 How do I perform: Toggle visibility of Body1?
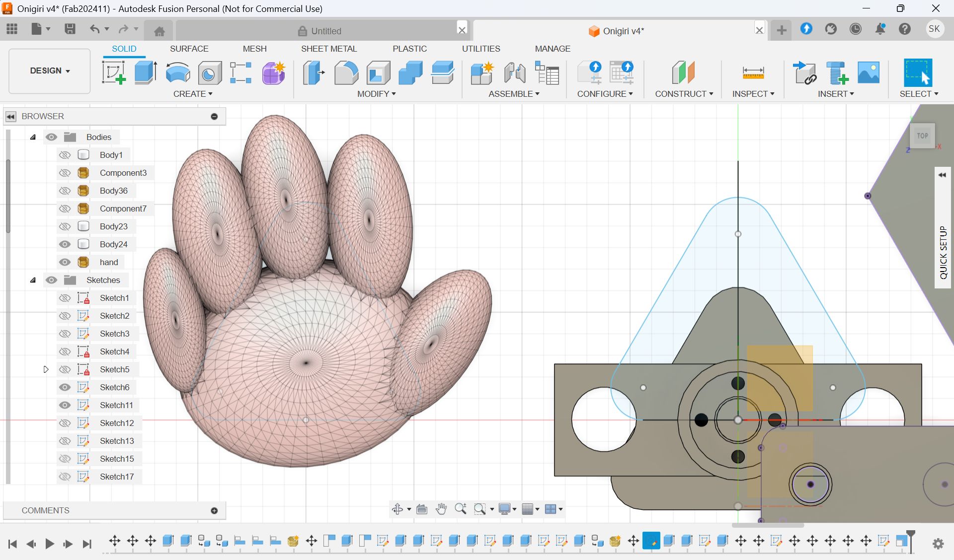pyautogui.click(x=65, y=155)
